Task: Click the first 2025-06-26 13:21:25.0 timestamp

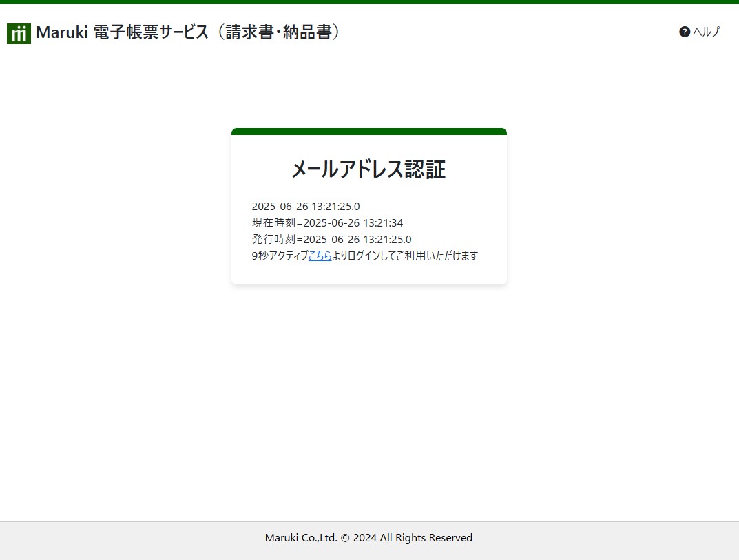Action: [x=306, y=206]
